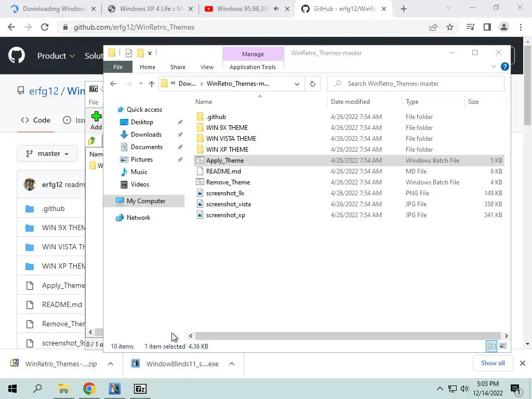Screen dimensions: 532x399
Task: Click the .github folder icon in Explorer
Action: click(x=200, y=117)
